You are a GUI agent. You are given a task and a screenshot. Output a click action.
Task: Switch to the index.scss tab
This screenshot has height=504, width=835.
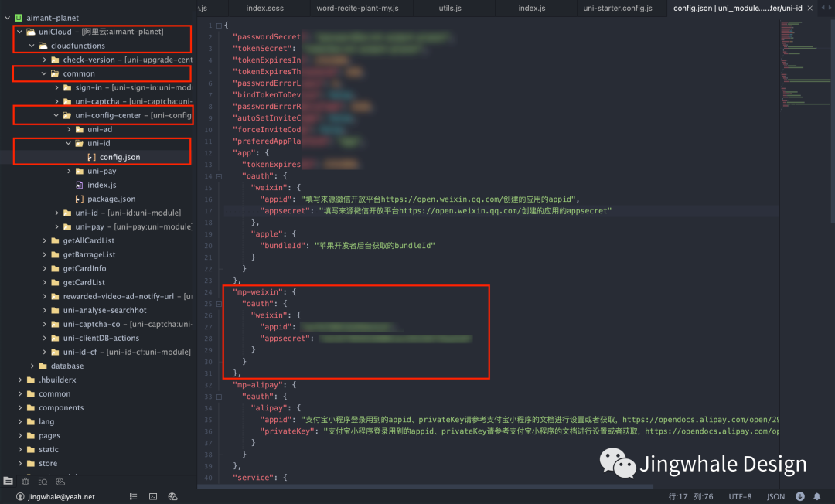pyautogui.click(x=264, y=8)
